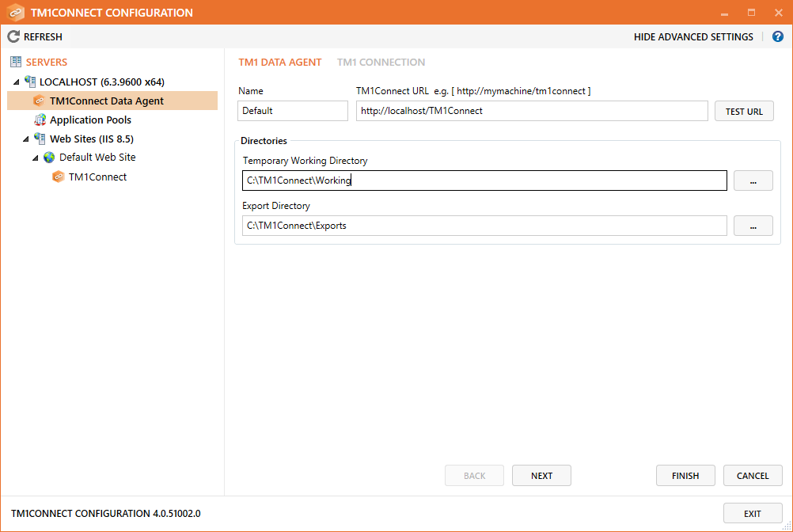This screenshot has height=532, width=793.
Task: Click the Temporary Working Directory field
Action: pyautogui.click(x=484, y=180)
